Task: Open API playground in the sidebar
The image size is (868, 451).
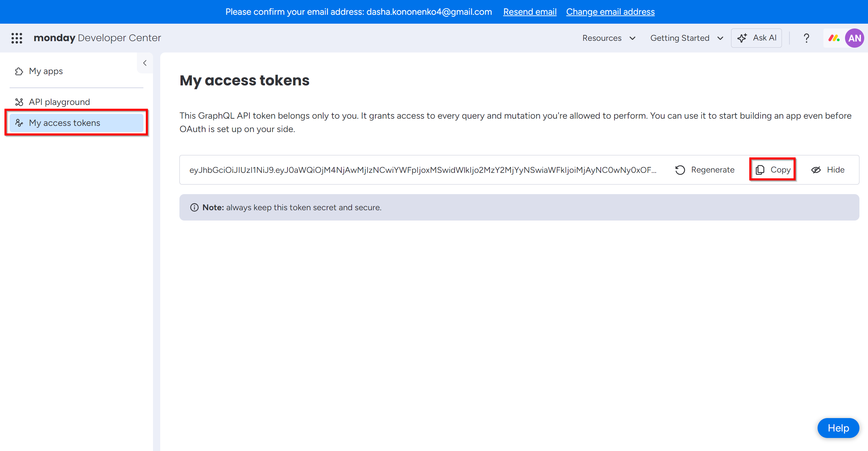Action: 77,102
